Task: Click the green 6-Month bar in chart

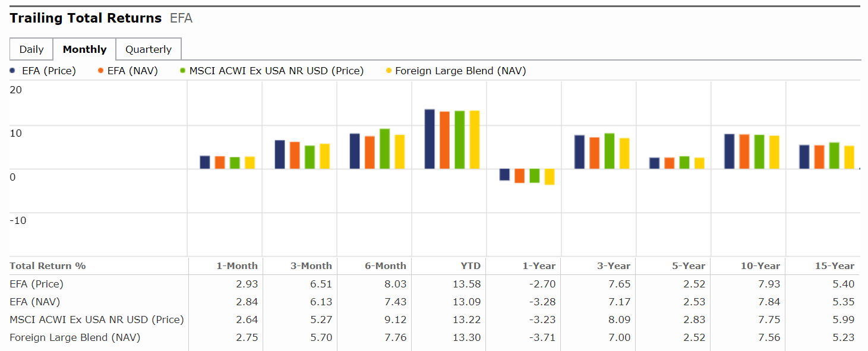Action: tap(384, 149)
